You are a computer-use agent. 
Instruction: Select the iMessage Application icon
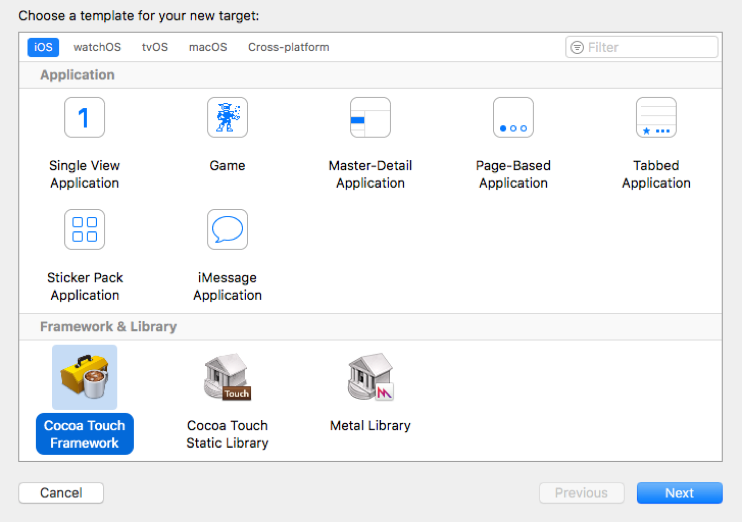227,230
